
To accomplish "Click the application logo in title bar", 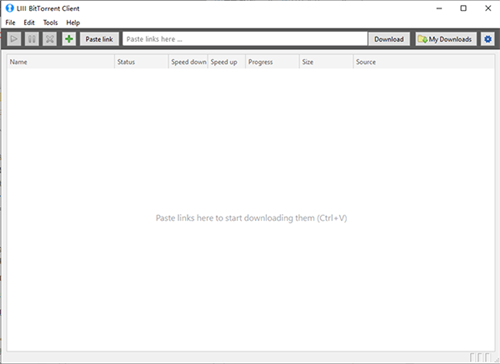I will [x=10, y=8].
